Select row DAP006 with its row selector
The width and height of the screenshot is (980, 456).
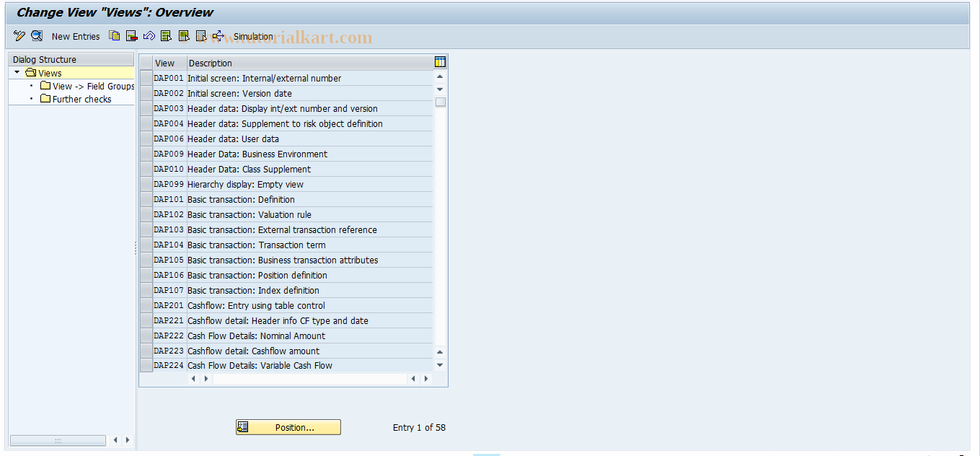[146, 139]
